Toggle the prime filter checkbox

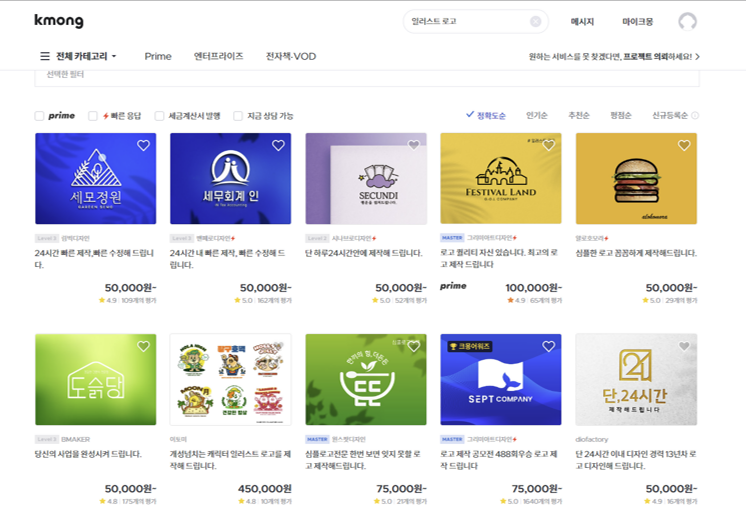[x=39, y=116]
